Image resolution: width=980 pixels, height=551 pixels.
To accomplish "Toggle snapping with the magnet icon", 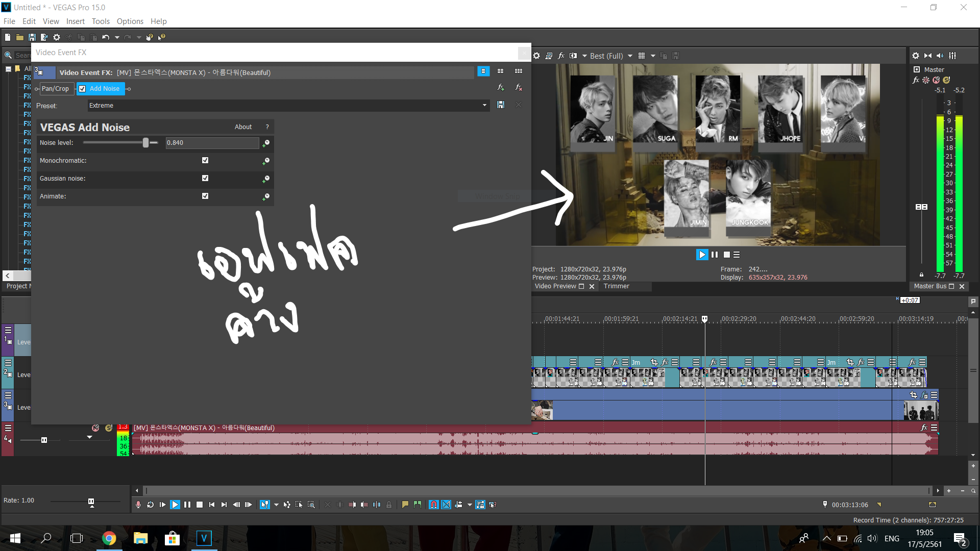I will coord(433,505).
